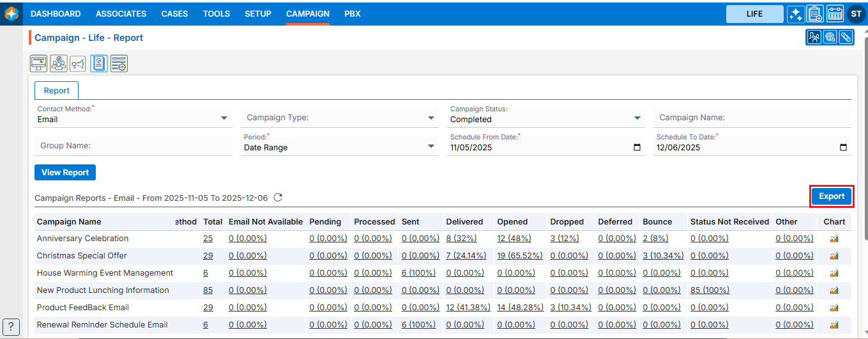This screenshot has width=868, height=339.
Task: Switch to the Report tab
Action: tap(57, 91)
